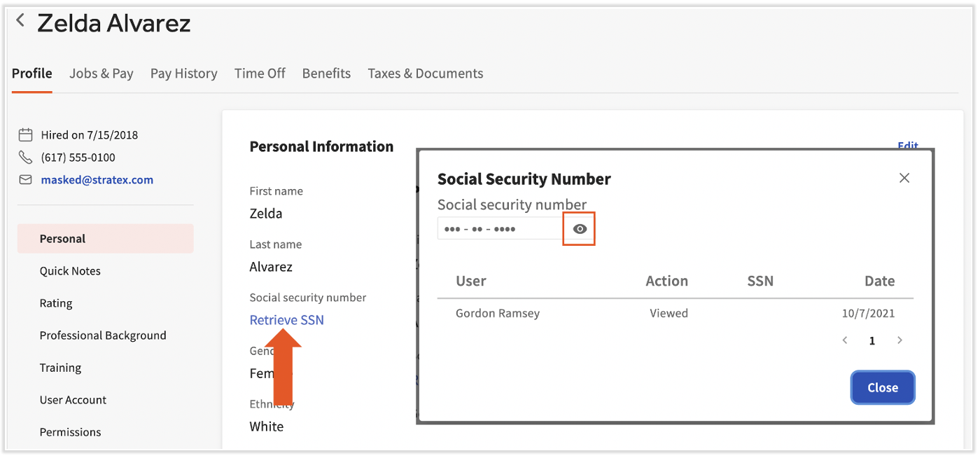
Task: Click the phone icon in sidebar
Action: (26, 158)
